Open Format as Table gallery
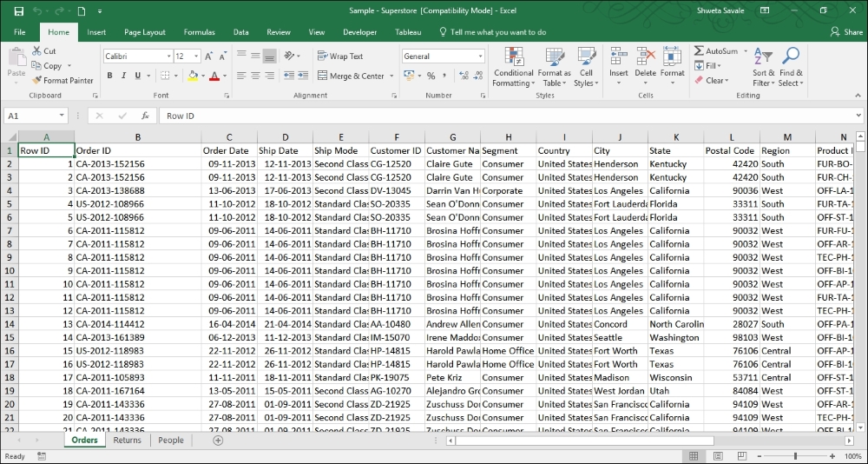868x464 pixels. (x=554, y=67)
